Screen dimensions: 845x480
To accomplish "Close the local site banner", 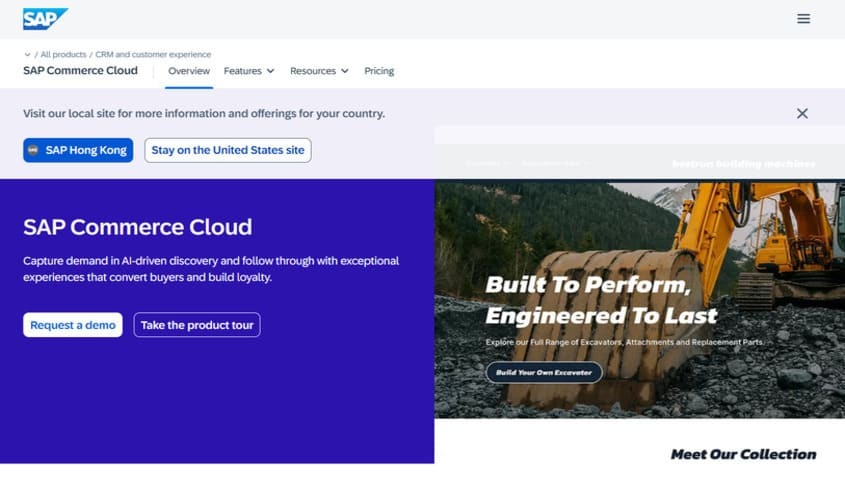I will coord(802,113).
